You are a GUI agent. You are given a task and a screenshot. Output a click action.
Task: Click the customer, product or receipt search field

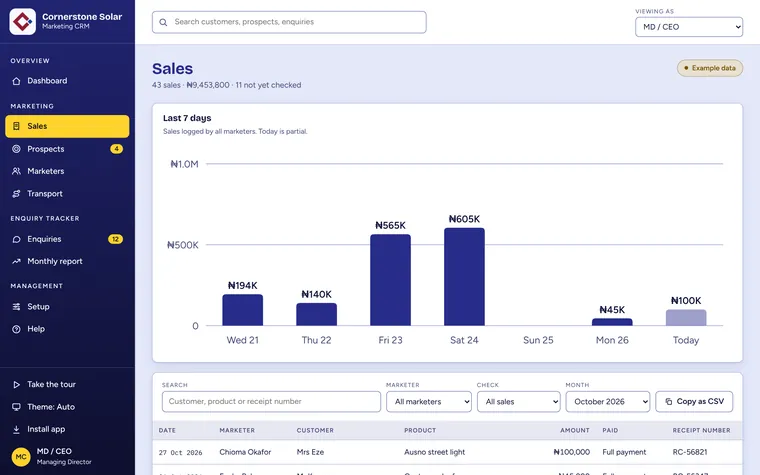point(271,401)
